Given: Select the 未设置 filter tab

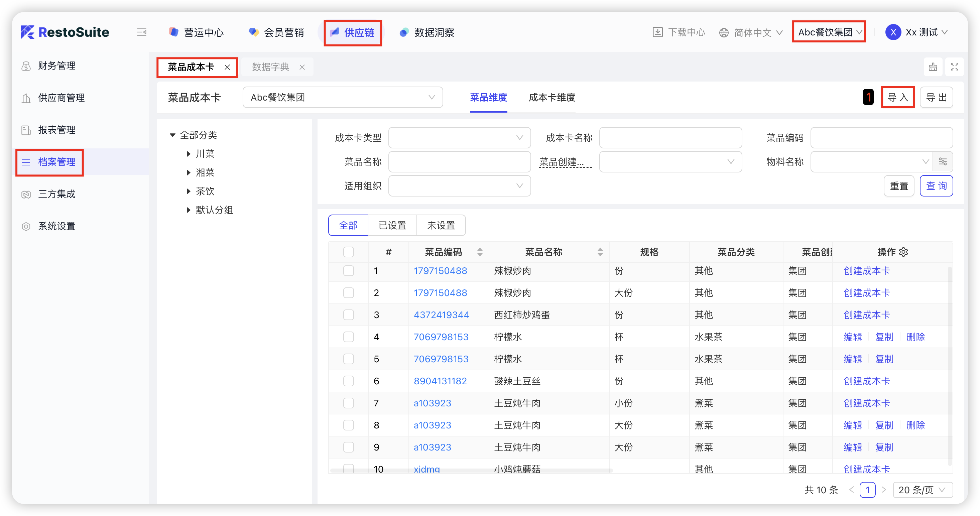Looking at the screenshot, I should [441, 226].
